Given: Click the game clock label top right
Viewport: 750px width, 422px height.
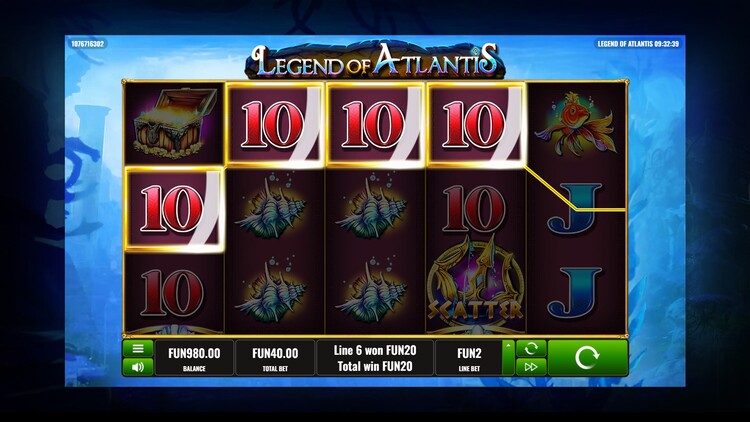Looking at the screenshot, I should tap(638, 44).
